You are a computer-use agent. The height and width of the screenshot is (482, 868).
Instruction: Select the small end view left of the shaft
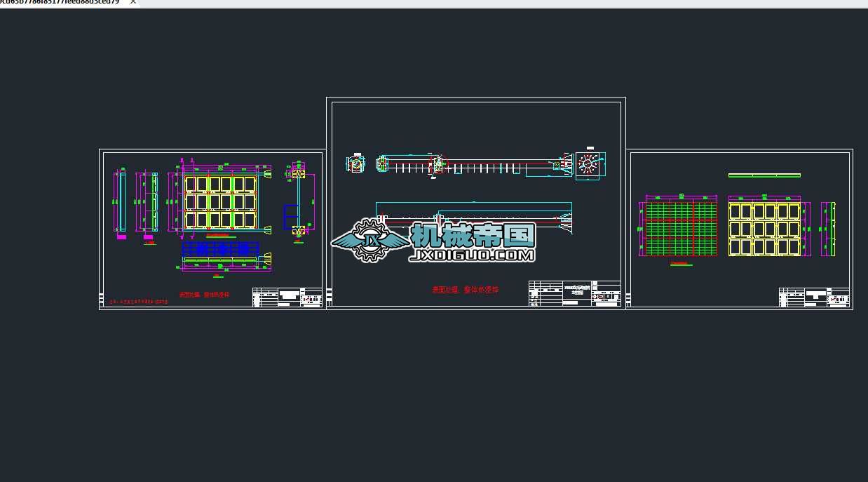click(356, 164)
